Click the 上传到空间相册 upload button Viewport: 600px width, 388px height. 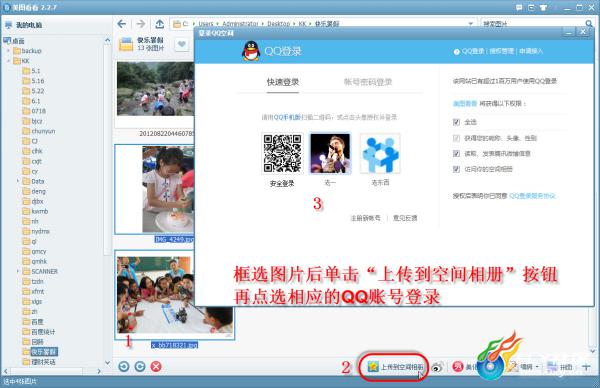395,367
